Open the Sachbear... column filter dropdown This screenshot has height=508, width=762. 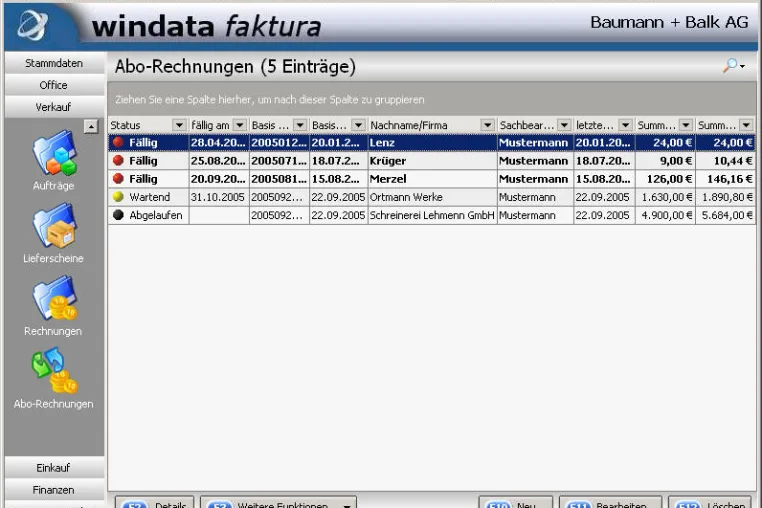(x=564, y=125)
